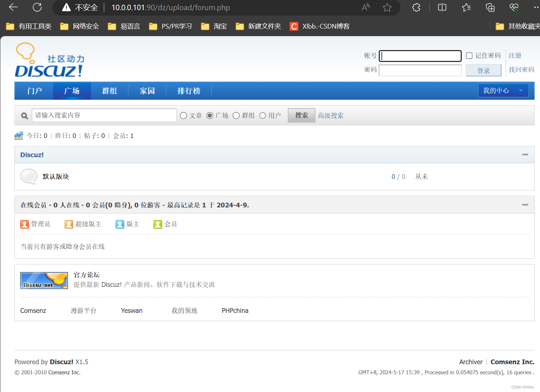Click the Discuz.net banner thumbnail
This screenshot has width=540, height=392.
[x=44, y=280]
